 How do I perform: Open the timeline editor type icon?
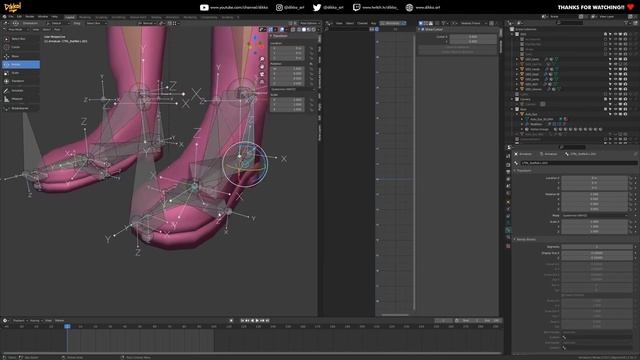(5, 321)
